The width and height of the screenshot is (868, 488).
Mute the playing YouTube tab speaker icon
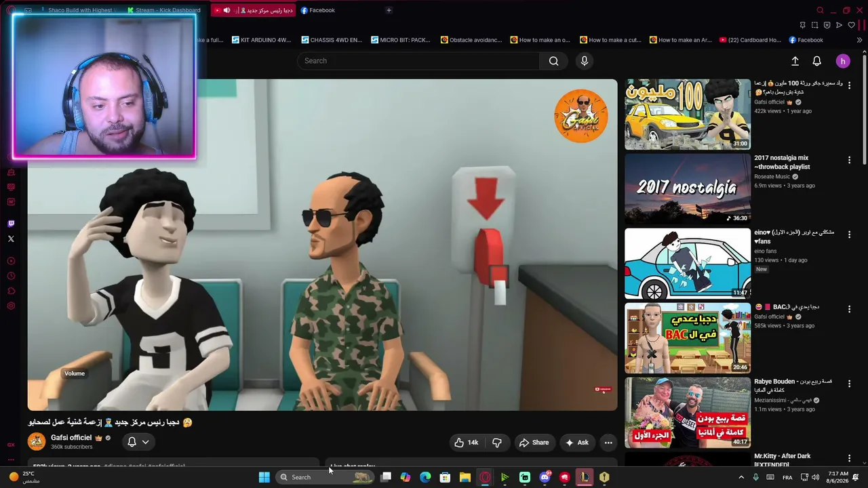(x=226, y=10)
